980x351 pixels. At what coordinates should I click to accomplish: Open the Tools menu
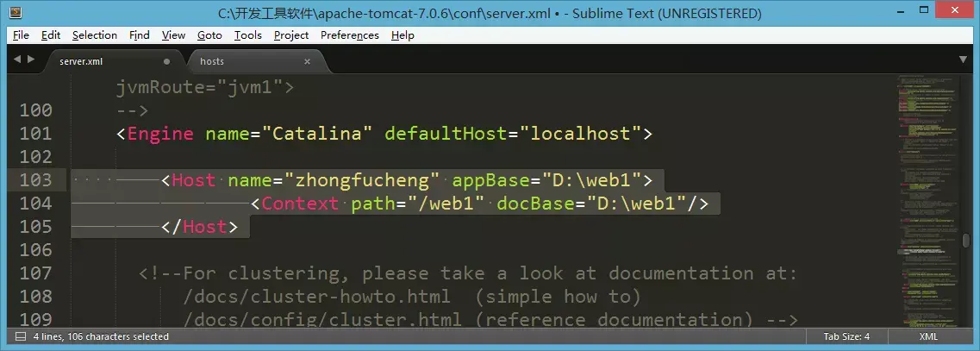tap(247, 35)
